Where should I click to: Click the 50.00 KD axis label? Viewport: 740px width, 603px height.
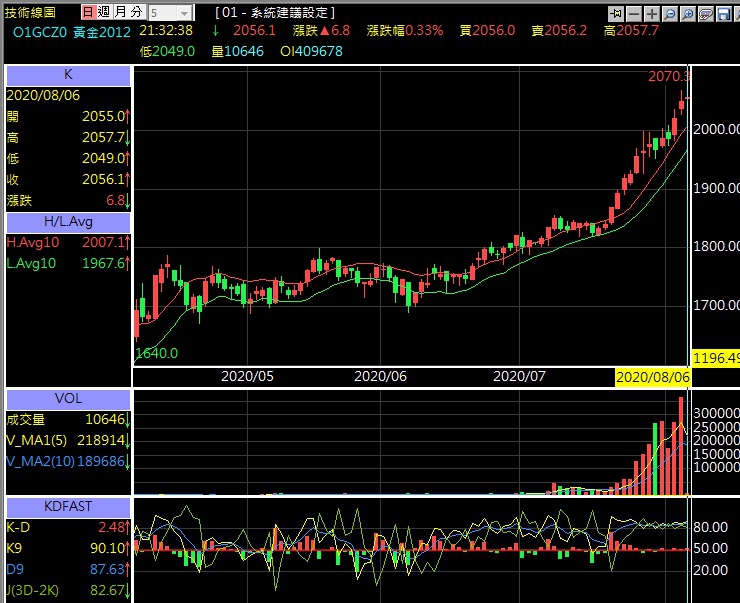[x=710, y=548]
